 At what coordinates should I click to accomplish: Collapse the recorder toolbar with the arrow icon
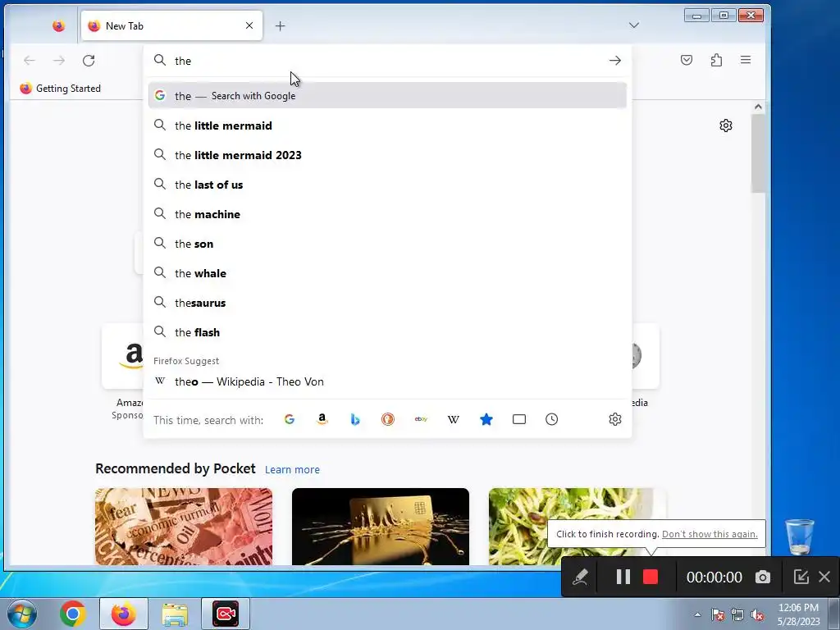(801, 577)
